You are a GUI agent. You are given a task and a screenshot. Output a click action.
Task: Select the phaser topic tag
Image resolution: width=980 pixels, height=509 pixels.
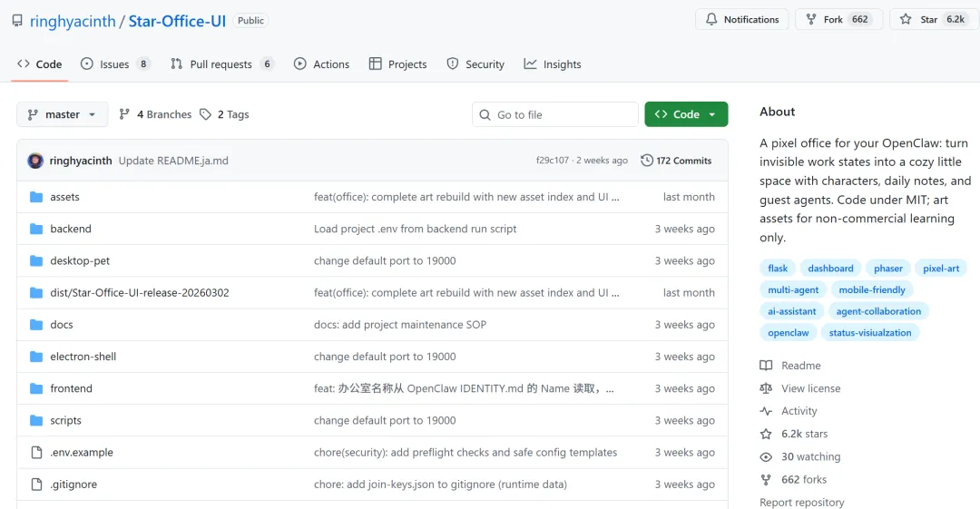(x=888, y=269)
